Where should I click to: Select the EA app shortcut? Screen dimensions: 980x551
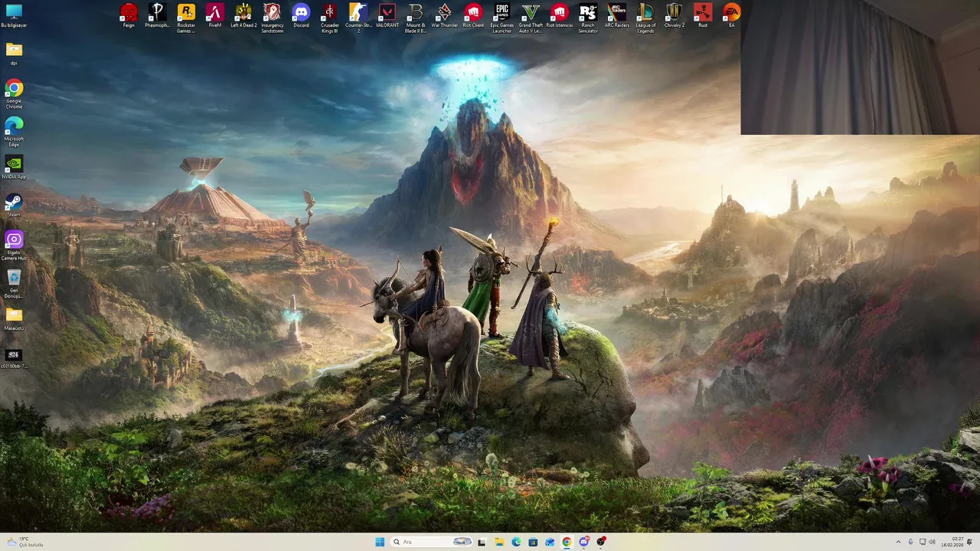click(731, 16)
